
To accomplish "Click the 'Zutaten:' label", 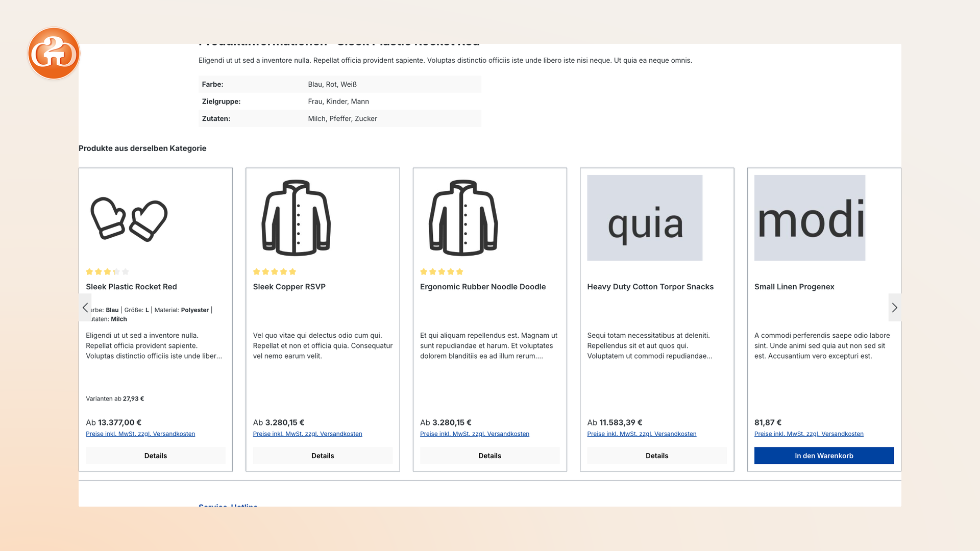I will pyautogui.click(x=216, y=118).
